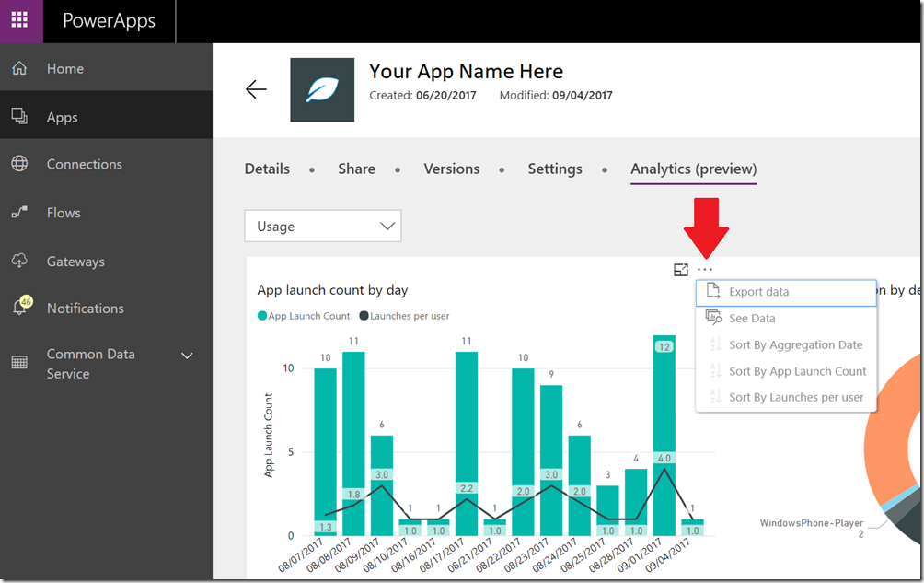
Task: Open the Share tab
Action: pyautogui.click(x=356, y=169)
